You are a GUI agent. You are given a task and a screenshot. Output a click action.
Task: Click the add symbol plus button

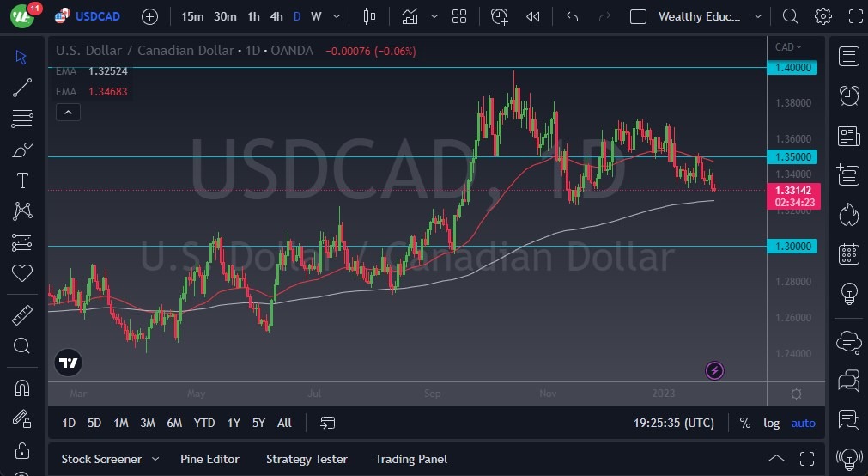(x=149, y=16)
